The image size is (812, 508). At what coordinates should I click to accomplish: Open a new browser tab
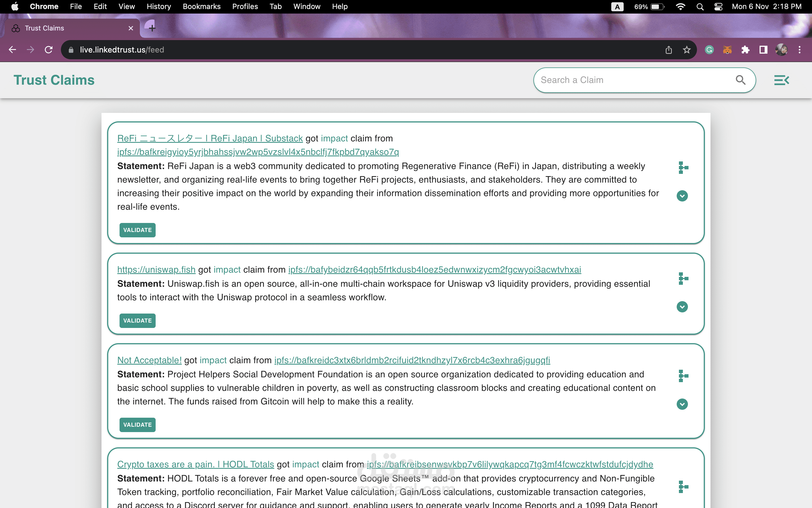(152, 28)
